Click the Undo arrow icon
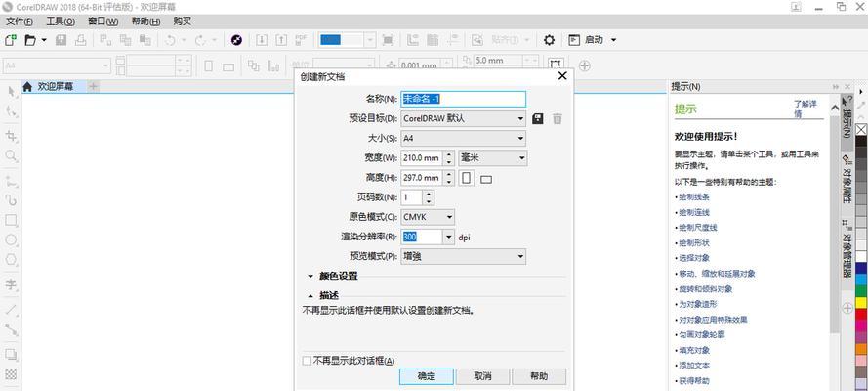Image resolution: width=868 pixels, height=391 pixels. pos(171,40)
